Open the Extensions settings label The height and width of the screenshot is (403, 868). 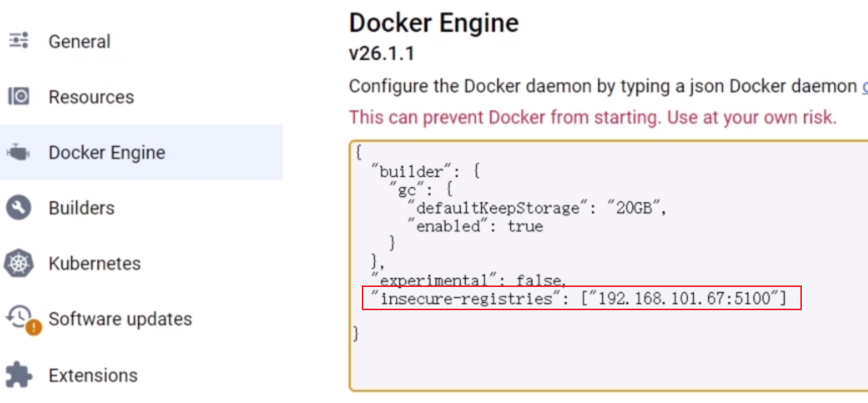coord(93,375)
